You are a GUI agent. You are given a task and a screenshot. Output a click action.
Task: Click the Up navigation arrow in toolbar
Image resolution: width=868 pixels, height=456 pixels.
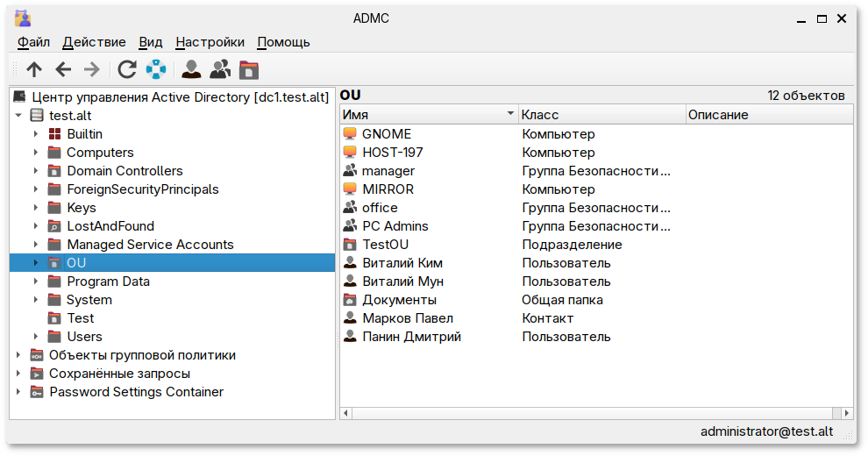34,70
